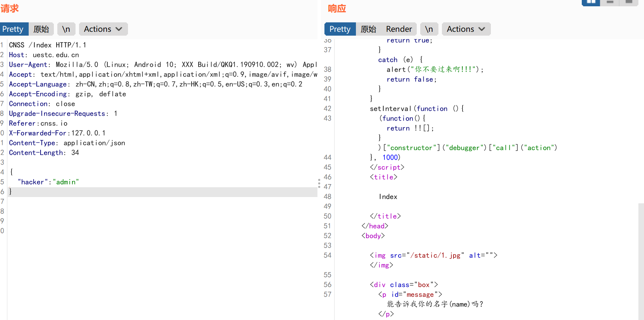Screen dimensions: 644x320
Task: Select the top-bottom split layout icon
Action: pyautogui.click(x=610, y=2)
